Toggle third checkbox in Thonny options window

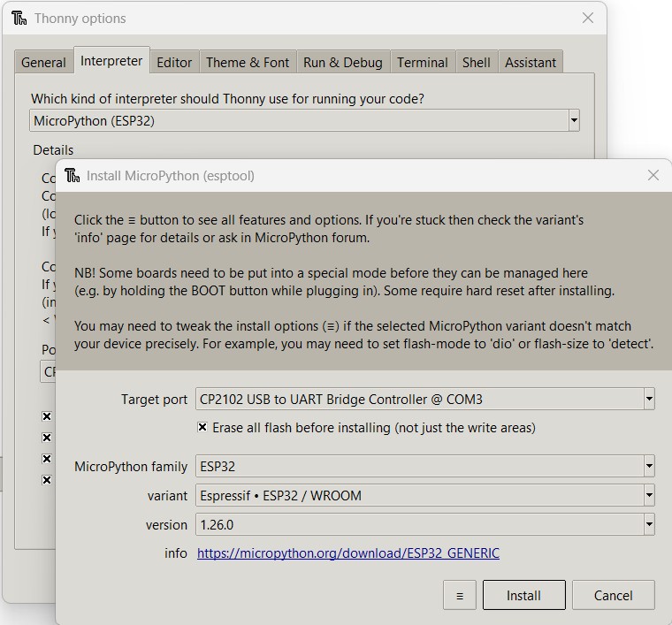click(47, 459)
